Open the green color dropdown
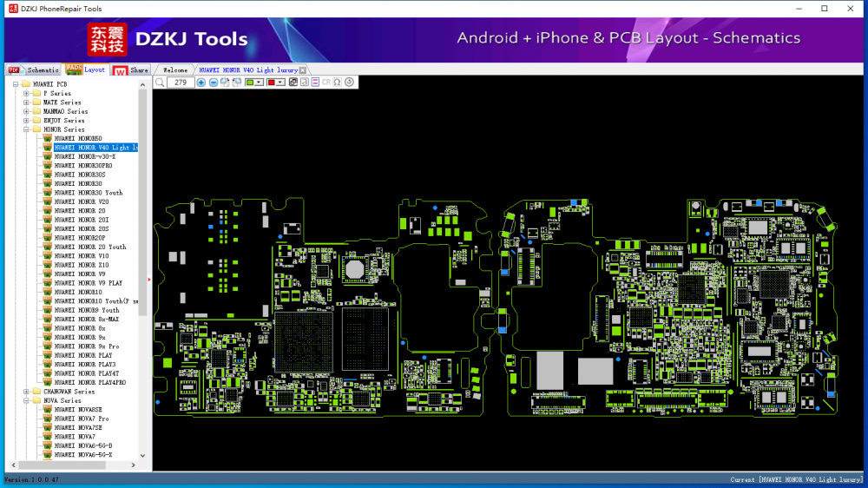 pyautogui.click(x=260, y=82)
